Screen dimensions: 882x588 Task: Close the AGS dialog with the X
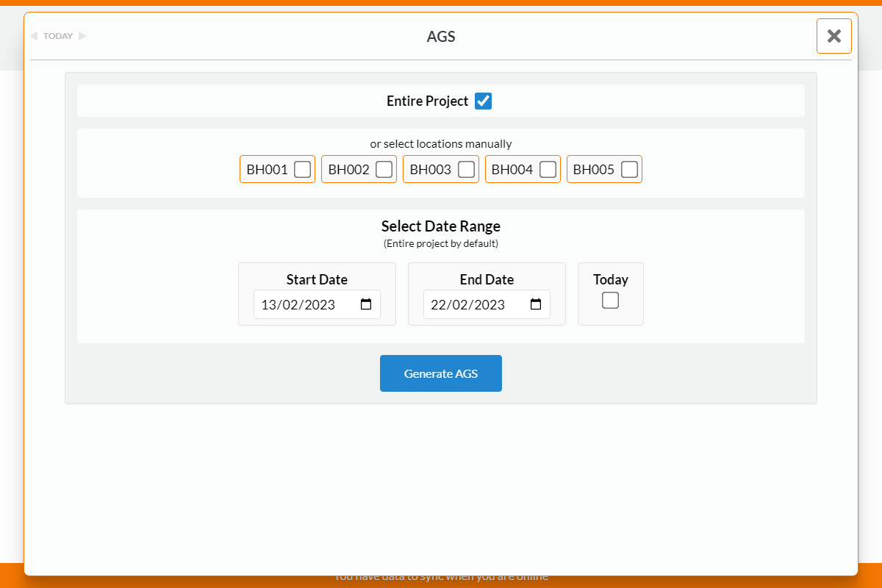833,36
